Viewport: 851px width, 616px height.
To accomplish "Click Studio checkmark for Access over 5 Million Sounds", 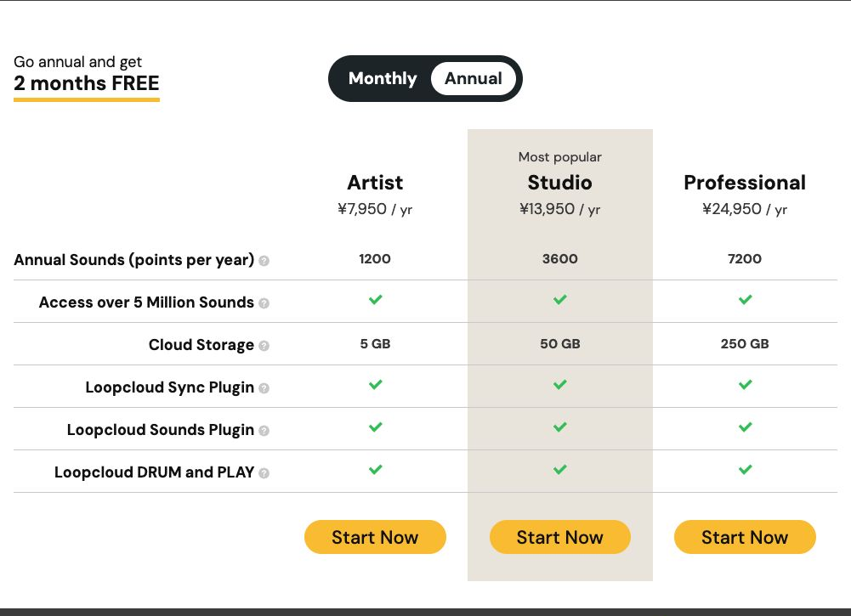I will tap(560, 299).
